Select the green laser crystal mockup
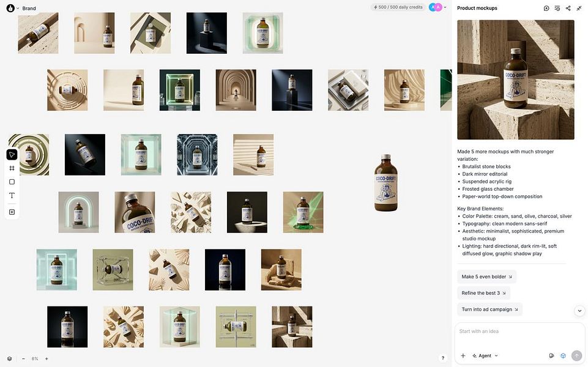This screenshot has width=588, height=367. pyautogui.click(x=303, y=212)
